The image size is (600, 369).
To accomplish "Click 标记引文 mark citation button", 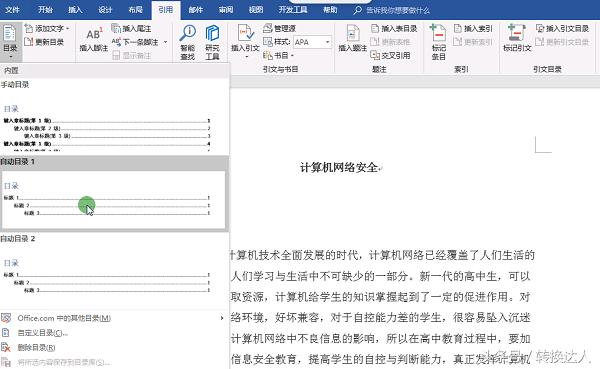I will (x=517, y=38).
